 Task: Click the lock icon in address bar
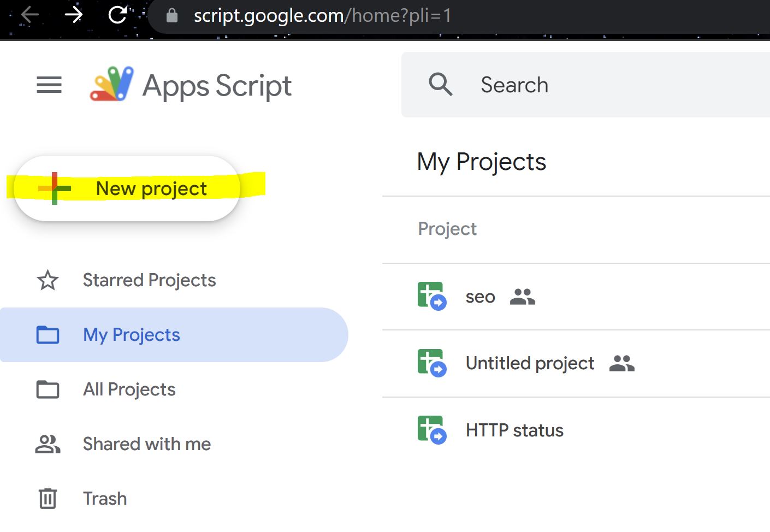[172, 15]
